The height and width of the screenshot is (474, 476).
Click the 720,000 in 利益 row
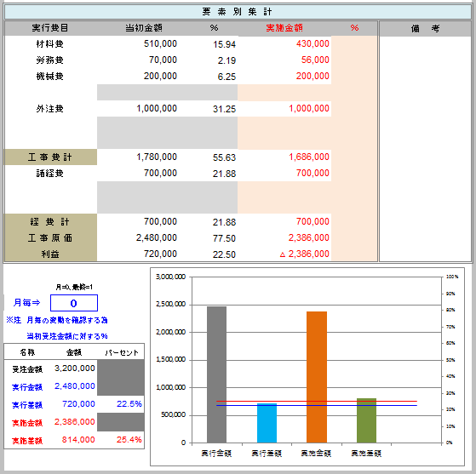tap(160, 254)
